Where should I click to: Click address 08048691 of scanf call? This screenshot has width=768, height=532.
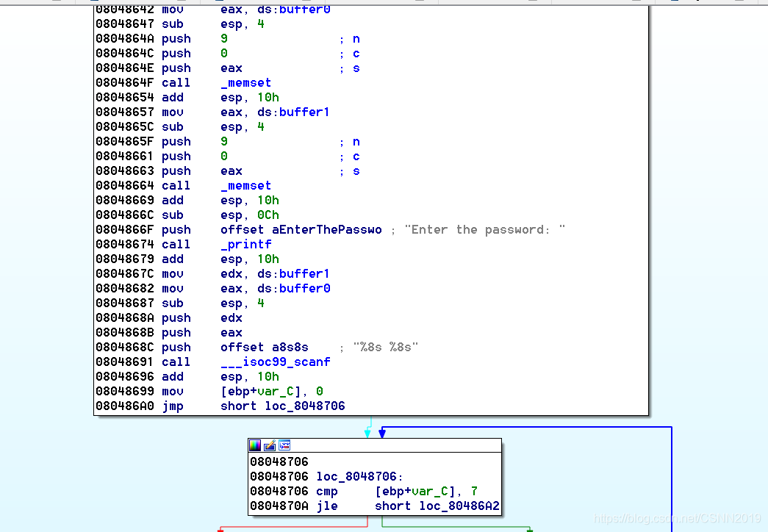pos(125,362)
